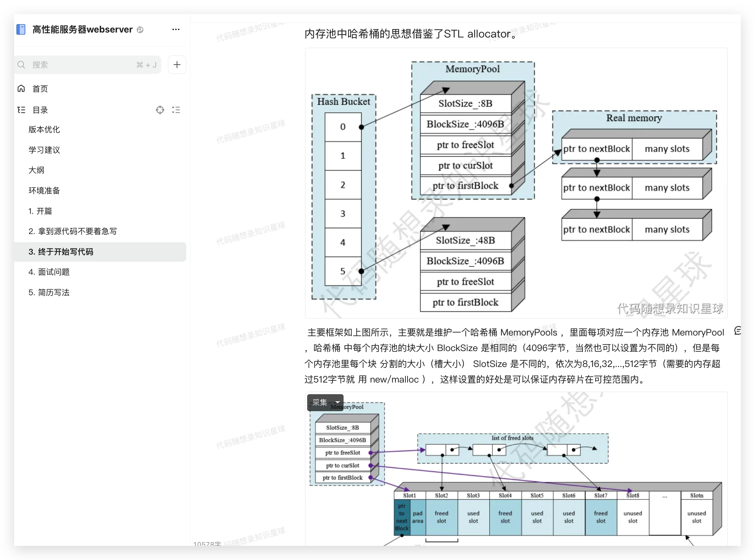Click the magnifier icon in the search box
Viewport: 755px width, 560px height.
click(21, 64)
